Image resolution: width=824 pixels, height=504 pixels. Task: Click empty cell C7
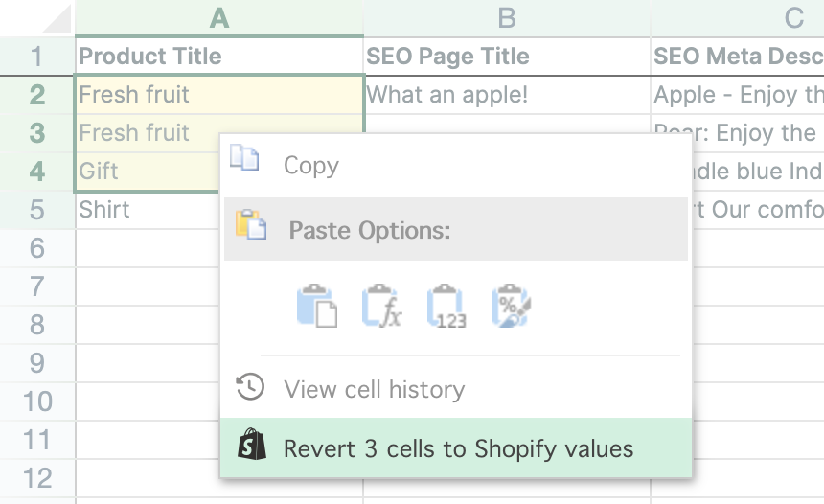758,286
